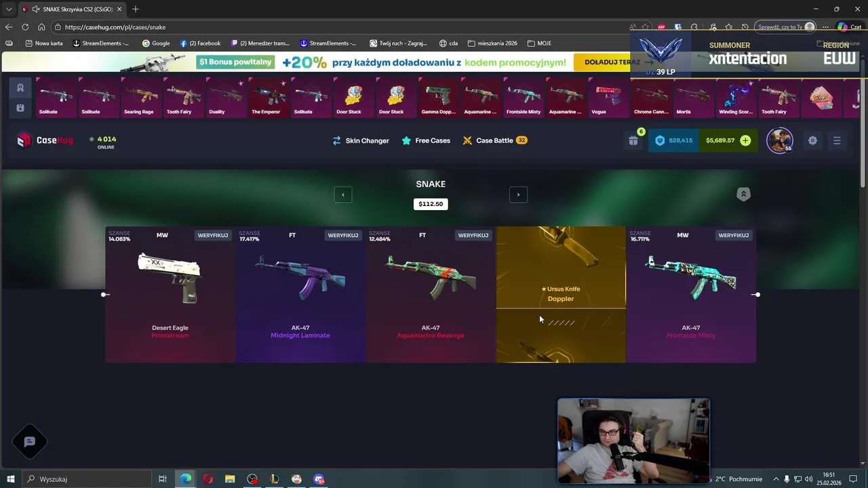The height and width of the screenshot is (488, 868).
Task: Open MOJE bookmark folder
Action: pos(539,43)
